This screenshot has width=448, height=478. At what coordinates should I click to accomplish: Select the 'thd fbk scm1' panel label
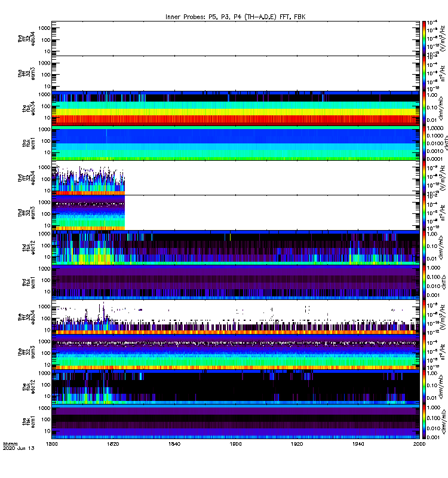(29, 282)
